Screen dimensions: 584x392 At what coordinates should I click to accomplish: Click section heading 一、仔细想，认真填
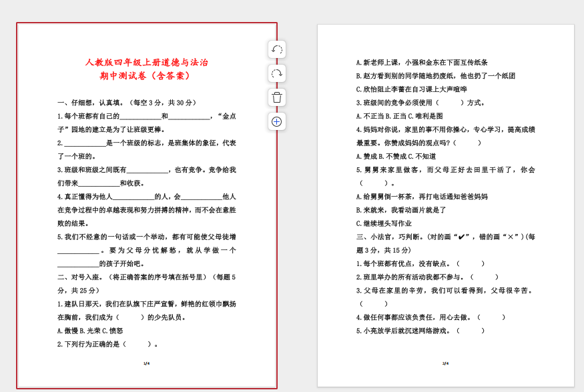[x=127, y=103]
